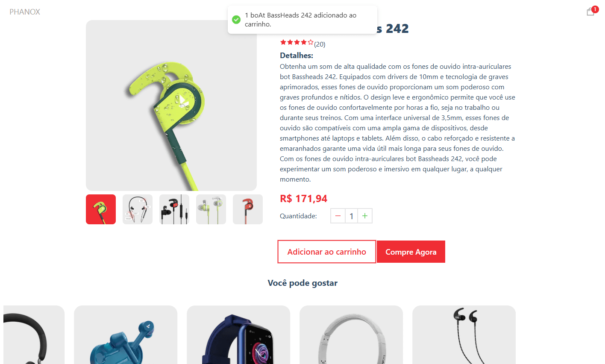Select the neckband earphone thumbnail
This screenshot has width=605, height=364.
[138, 209]
